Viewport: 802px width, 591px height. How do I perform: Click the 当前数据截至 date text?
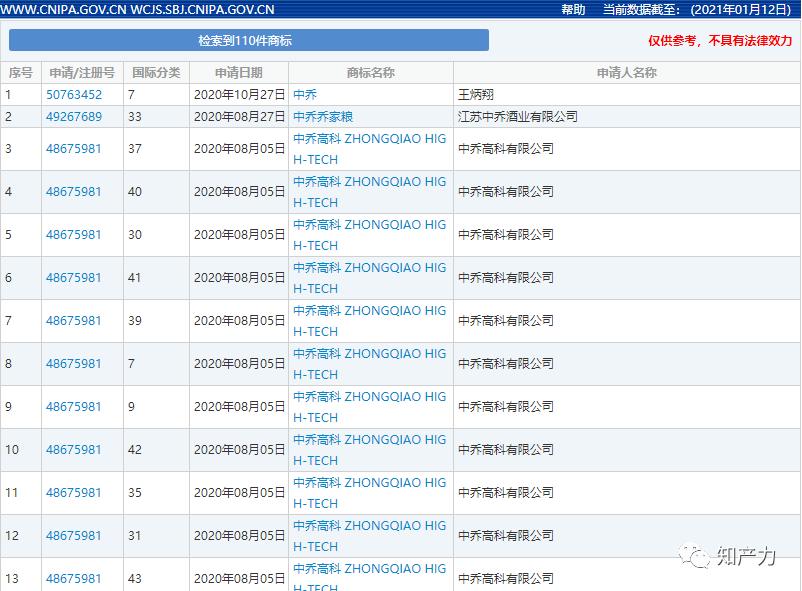pos(697,9)
